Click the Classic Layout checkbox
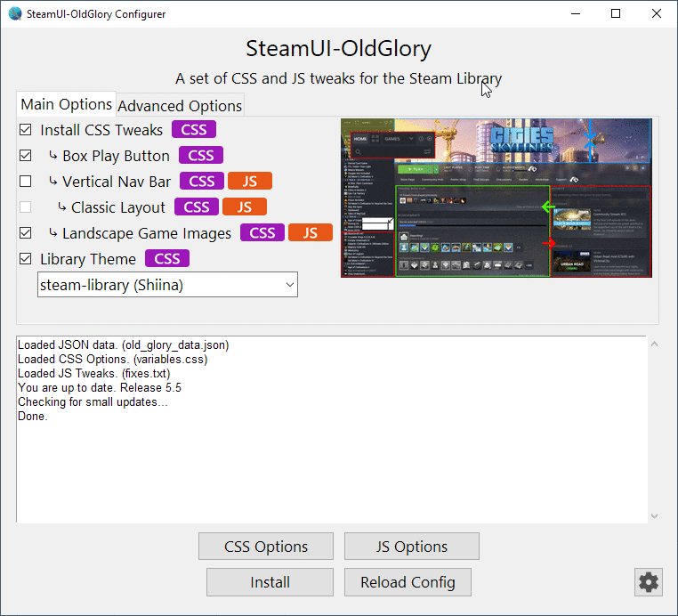 26,207
